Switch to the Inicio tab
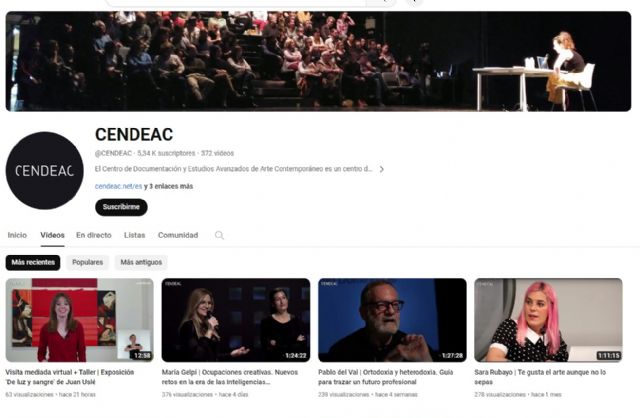The width and height of the screenshot is (640, 418). (x=17, y=235)
